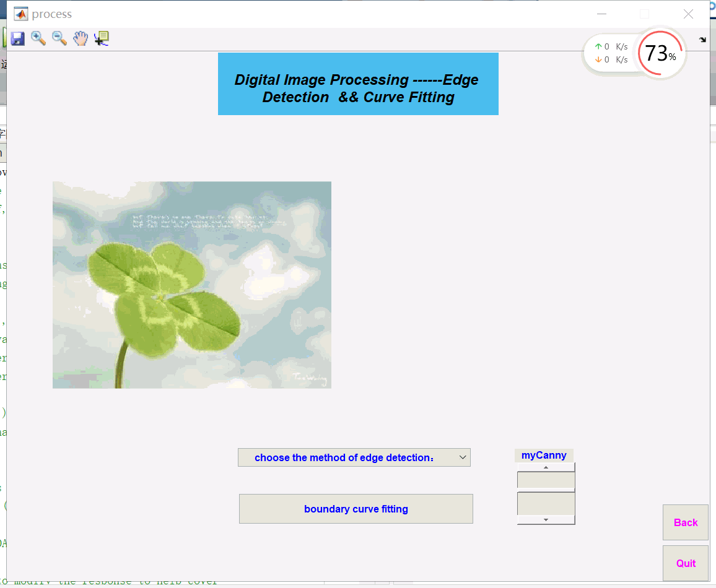Click the myCanny slider up arrow
The height and width of the screenshot is (588, 716).
546,467
